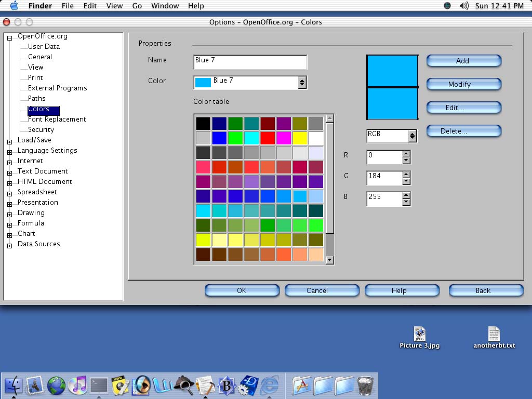
Task: Collapse the OpenOffice.org tree node
Action: 9,38
